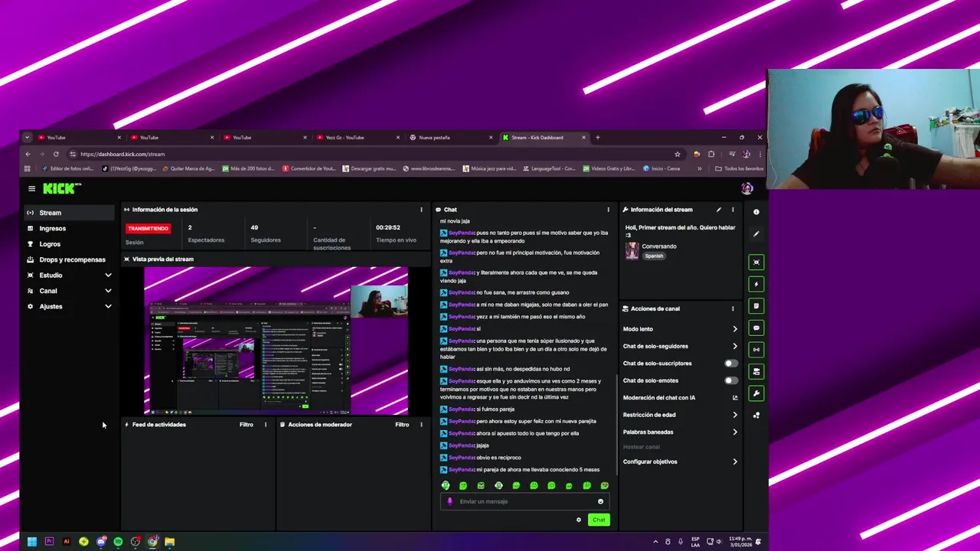This screenshot has height=551, width=980.
Task: Open Modo lento settings
Action: click(681, 329)
